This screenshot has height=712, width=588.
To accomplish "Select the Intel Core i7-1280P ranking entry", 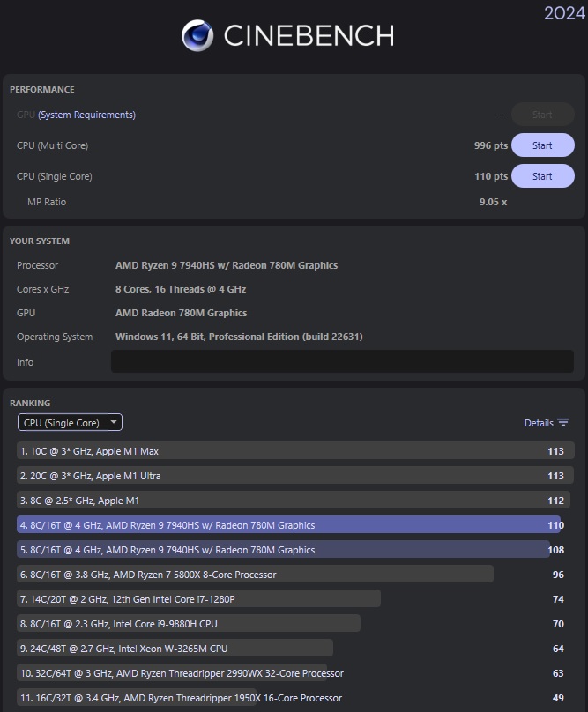I will click(291, 599).
